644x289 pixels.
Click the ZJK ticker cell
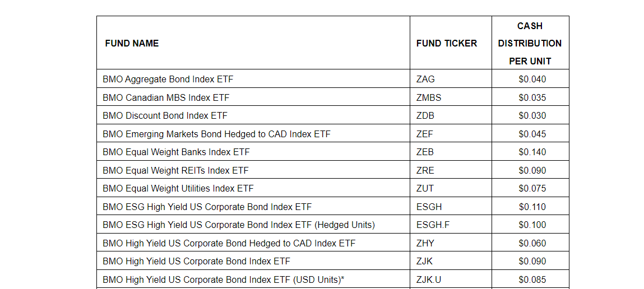pos(424,261)
